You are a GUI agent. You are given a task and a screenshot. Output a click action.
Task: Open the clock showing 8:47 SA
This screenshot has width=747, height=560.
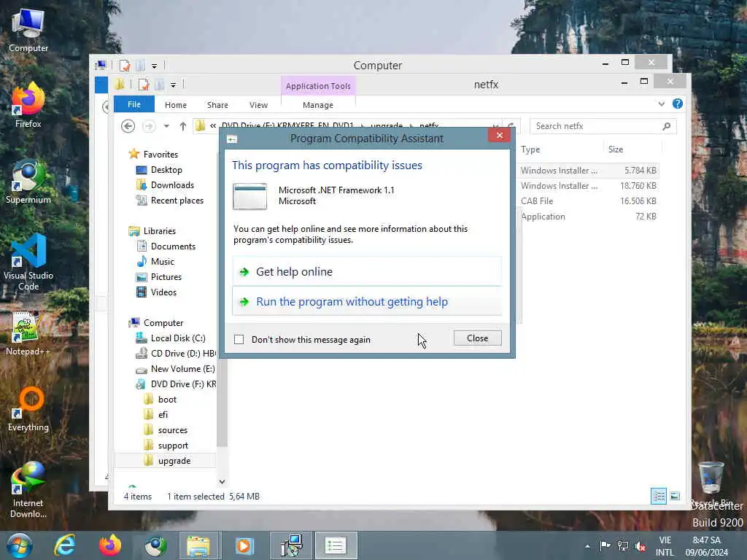[x=706, y=546]
